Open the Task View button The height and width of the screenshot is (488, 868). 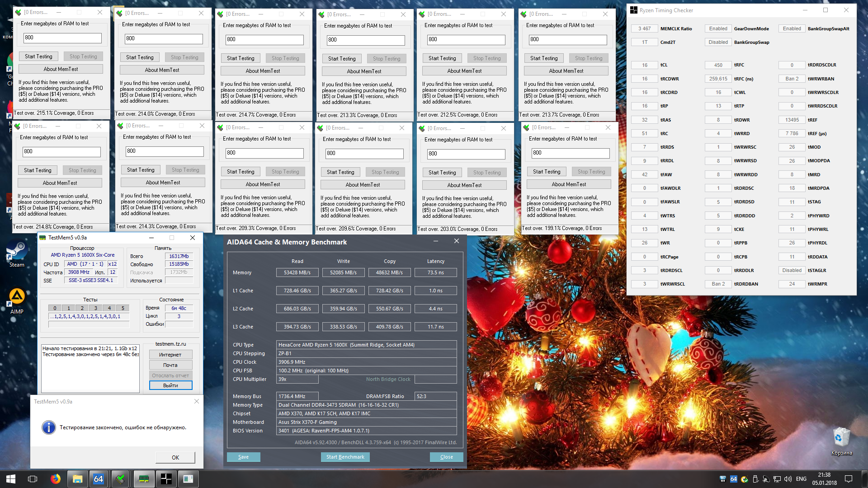point(33,479)
